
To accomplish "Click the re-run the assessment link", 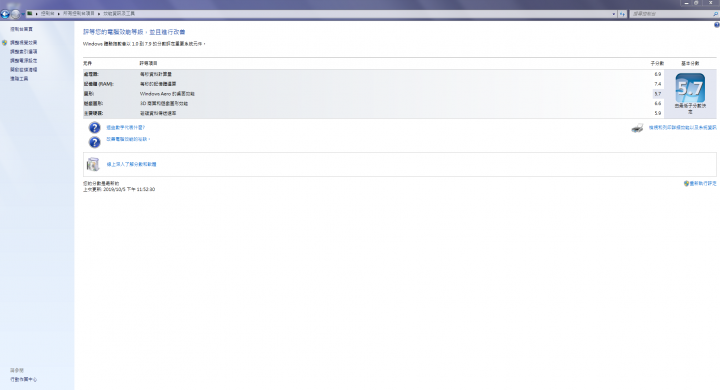I will tap(703, 183).
